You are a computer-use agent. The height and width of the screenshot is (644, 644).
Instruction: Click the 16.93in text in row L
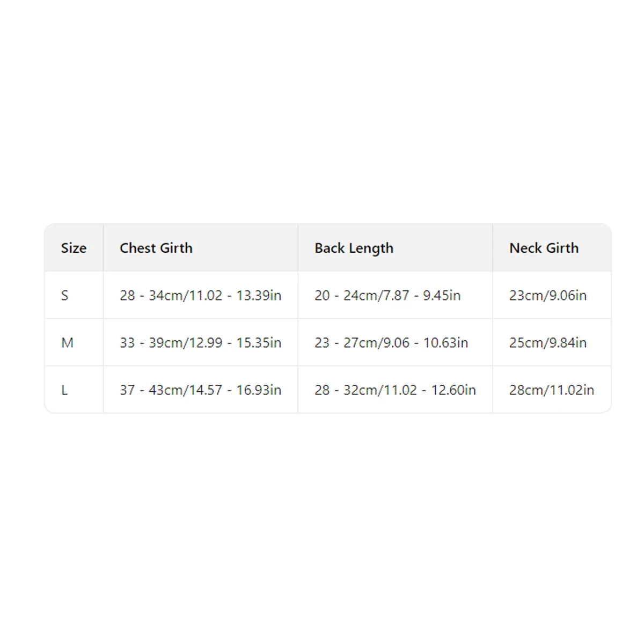click(x=259, y=390)
